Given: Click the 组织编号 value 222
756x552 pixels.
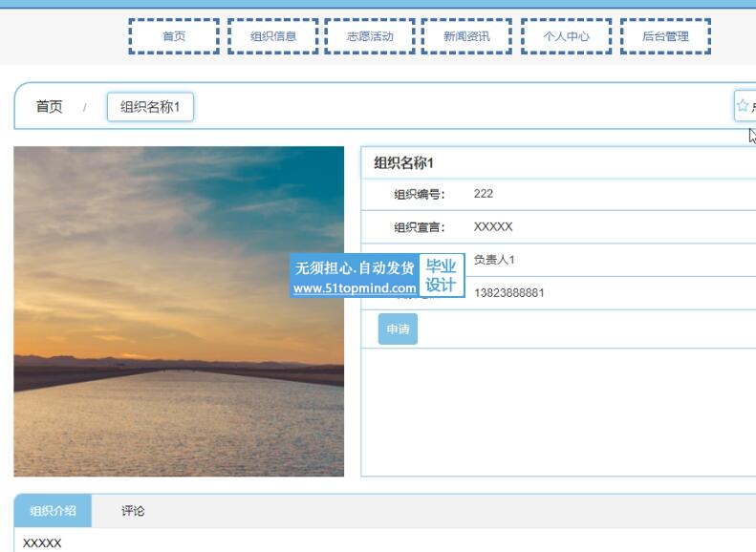Looking at the screenshot, I should (x=483, y=194).
